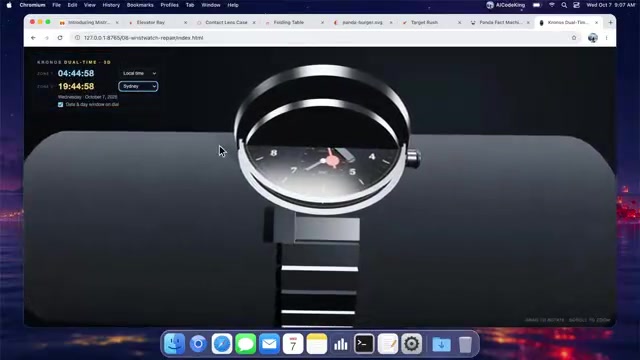Open the Bookmarks menu
This screenshot has width=640, height=360.
coord(140,5)
